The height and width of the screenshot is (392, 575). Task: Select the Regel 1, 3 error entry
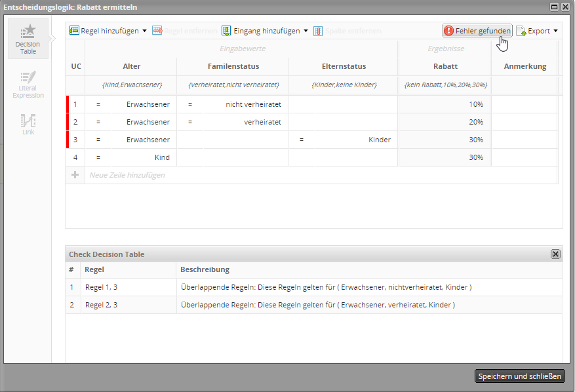[x=101, y=288]
